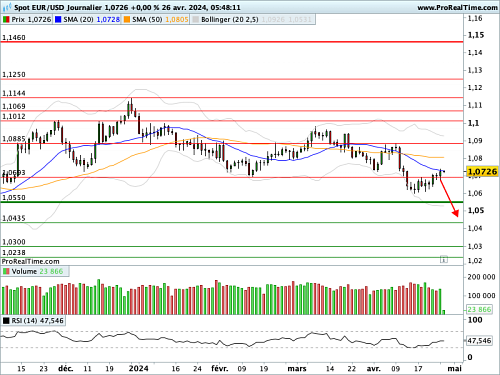Click the yellow 1,0726 current price tag
The width and height of the screenshot is (500, 375).
click(482, 172)
